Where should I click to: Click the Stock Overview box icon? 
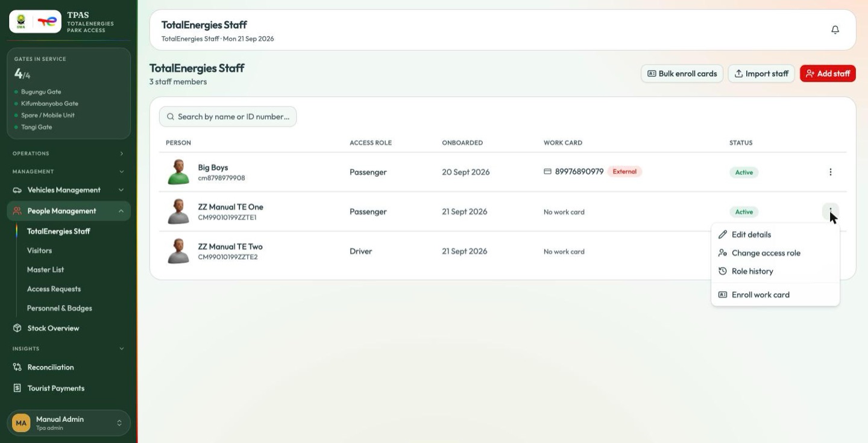pyautogui.click(x=17, y=328)
